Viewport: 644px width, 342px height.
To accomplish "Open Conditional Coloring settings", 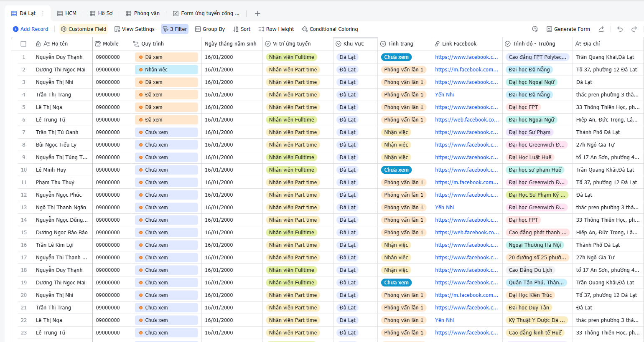I will point(330,29).
